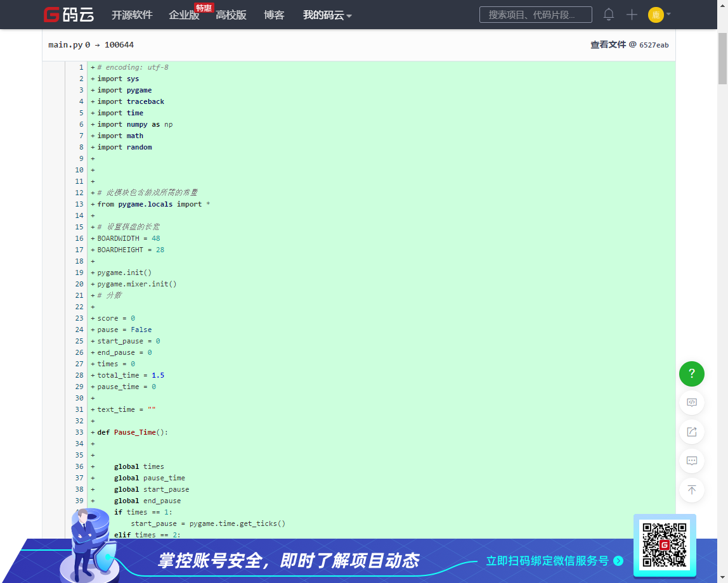Open the 开源软件 menu item
Image resolution: width=728 pixels, height=583 pixels.
(132, 15)
